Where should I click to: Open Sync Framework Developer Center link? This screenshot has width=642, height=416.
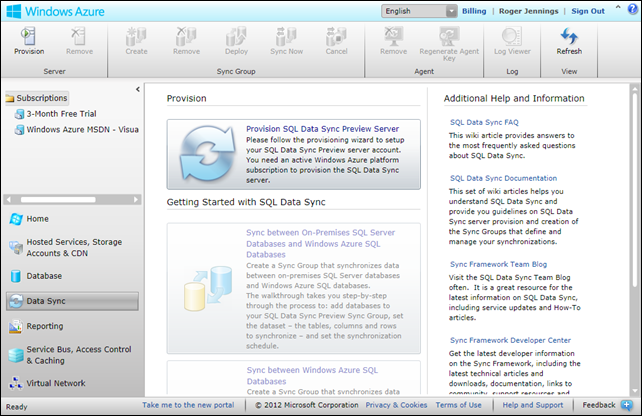(510, 340)
